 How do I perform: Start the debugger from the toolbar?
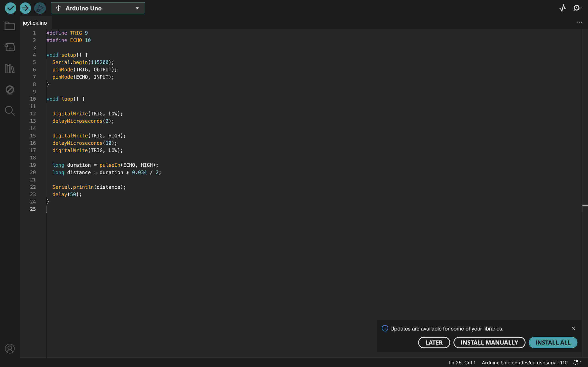tap(40, 8)
